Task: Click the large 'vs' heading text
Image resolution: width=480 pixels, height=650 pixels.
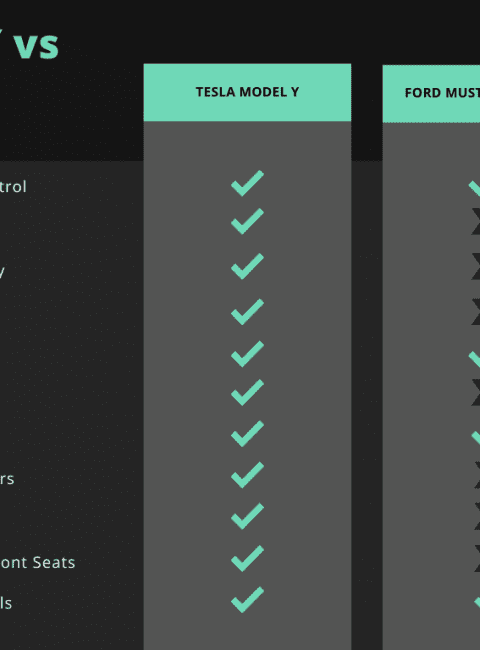Action: pyautogui.click(x=36, y=45)
